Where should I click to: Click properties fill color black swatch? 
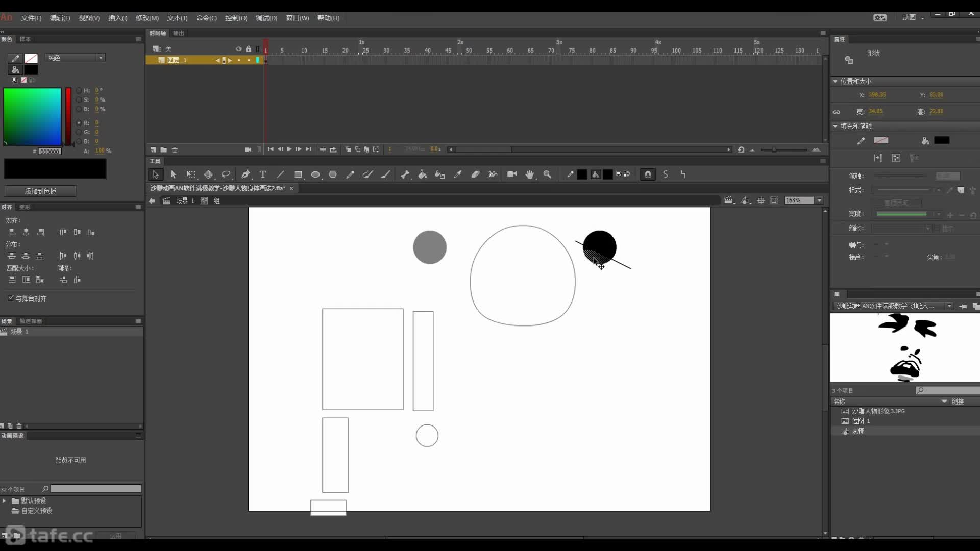click(x=942, y=140)
